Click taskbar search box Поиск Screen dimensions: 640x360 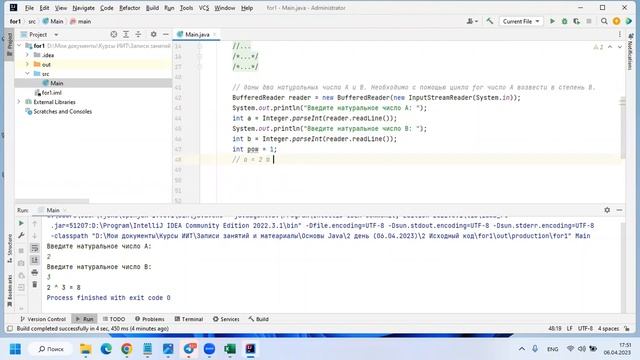51,349
